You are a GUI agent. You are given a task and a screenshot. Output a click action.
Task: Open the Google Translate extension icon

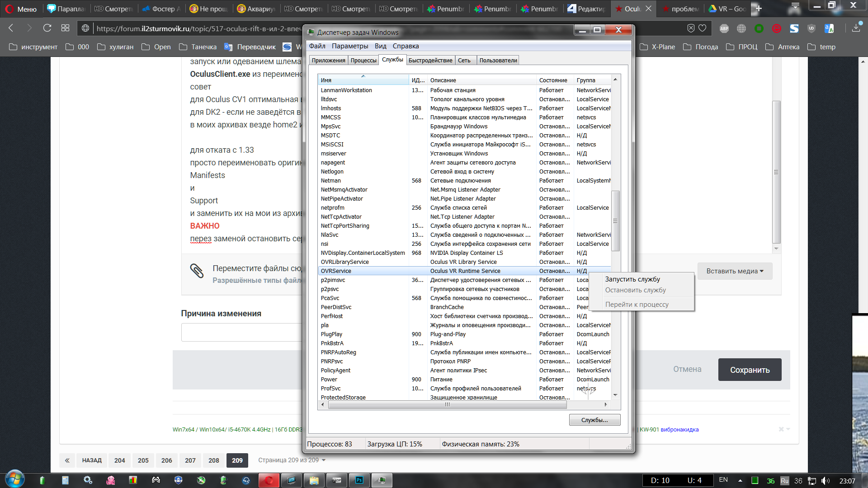click(x=829, y=28)
